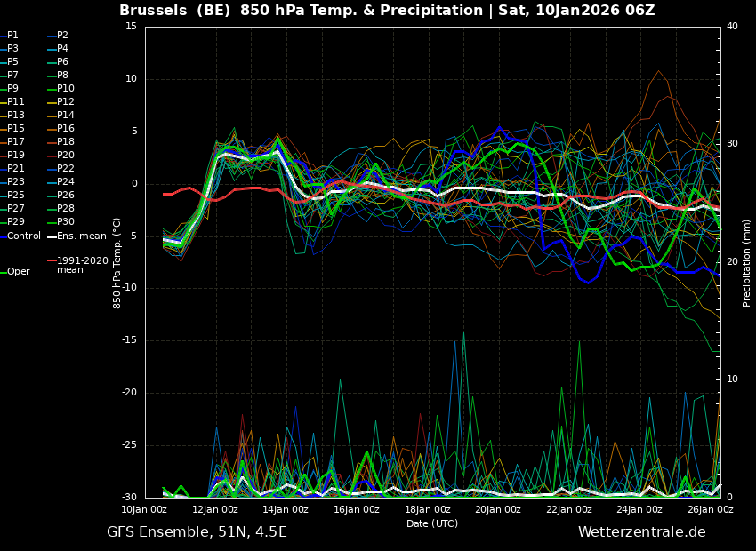Click the 24Jan 00z date tick label
Viewport: 756px width, 551px height.
(x=639, y=510)
